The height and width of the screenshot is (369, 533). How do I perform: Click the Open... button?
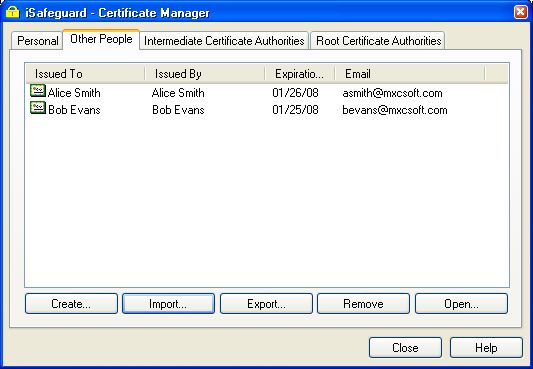pos(461,304)
